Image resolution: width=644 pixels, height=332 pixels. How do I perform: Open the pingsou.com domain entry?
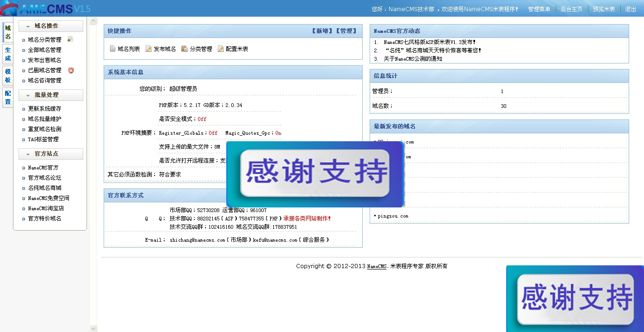point(393,216)
